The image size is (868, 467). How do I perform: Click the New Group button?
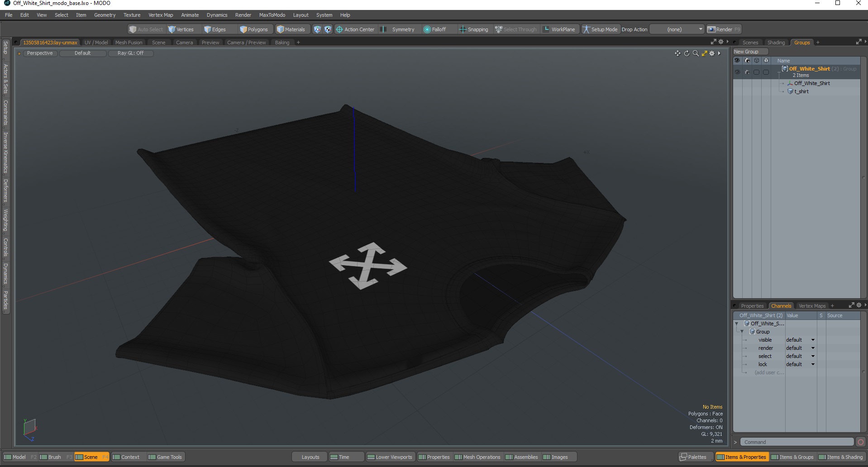tap(750, 52)
